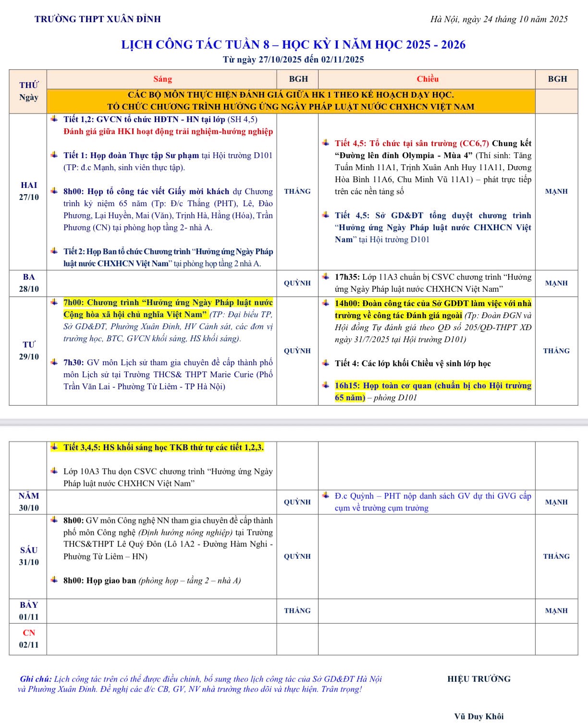
Task: Click the "TRƯỜNG THPT XUÂN ĐỈNH" heading
Action: pyautogui.click(x=98, y=19)
